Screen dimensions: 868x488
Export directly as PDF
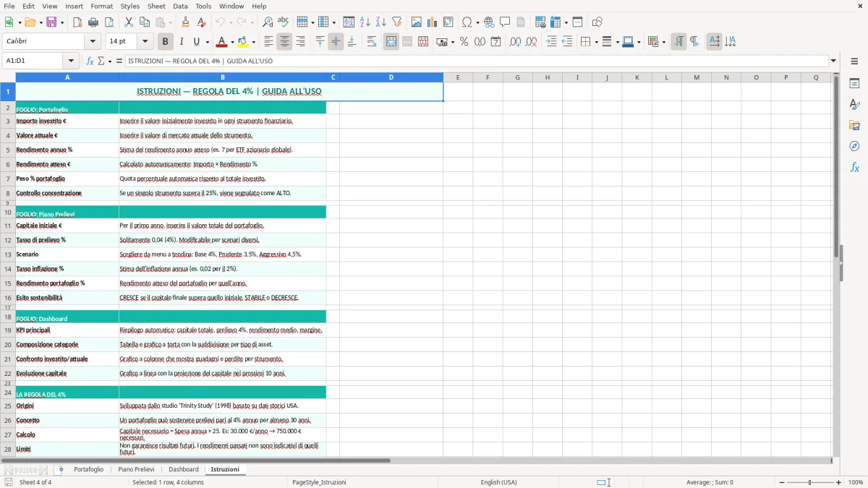[77, 22]
